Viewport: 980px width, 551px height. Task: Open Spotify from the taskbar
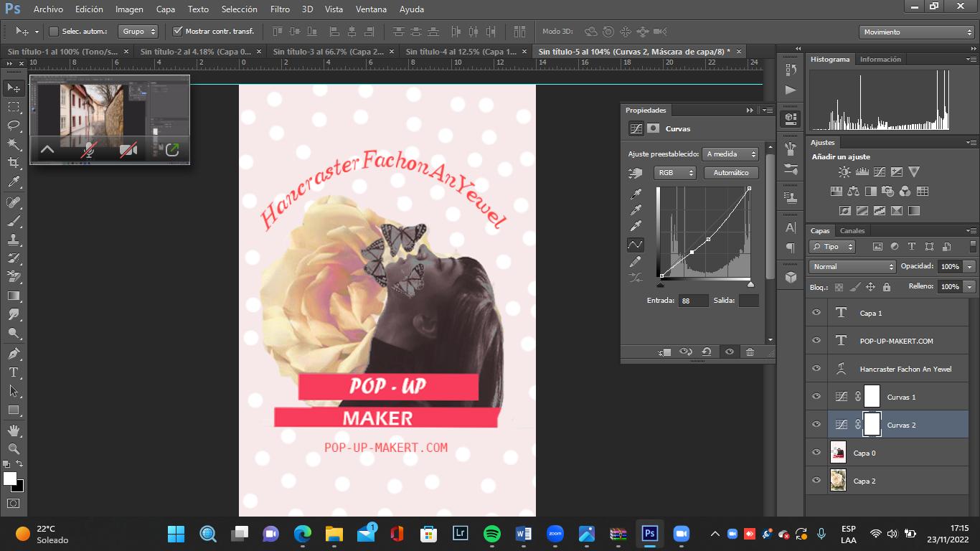point(491,534)
